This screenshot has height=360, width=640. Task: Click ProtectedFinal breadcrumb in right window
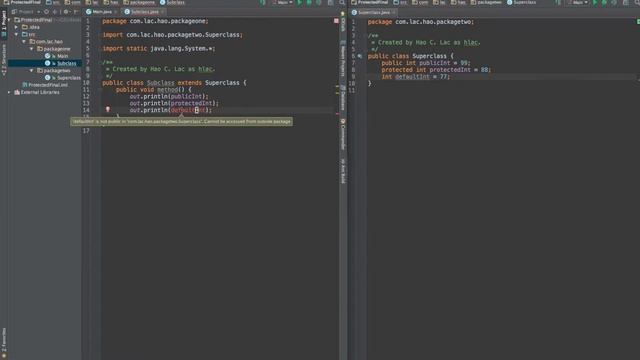pyautogui.click(x=369, y=3)
